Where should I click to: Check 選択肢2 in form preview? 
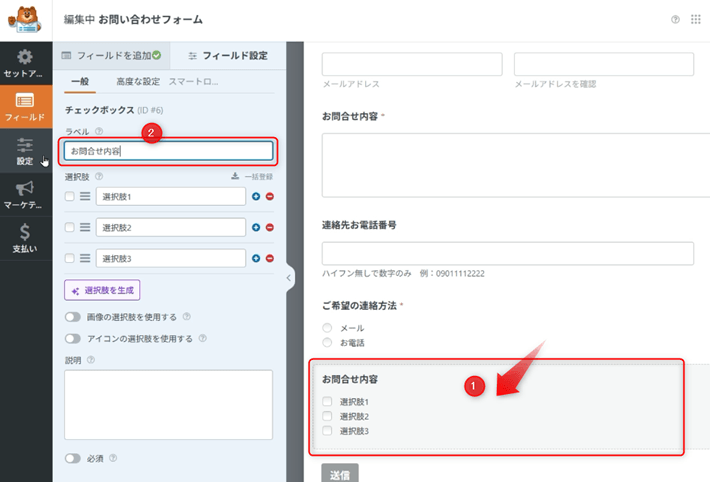click(x=327, y=416)
